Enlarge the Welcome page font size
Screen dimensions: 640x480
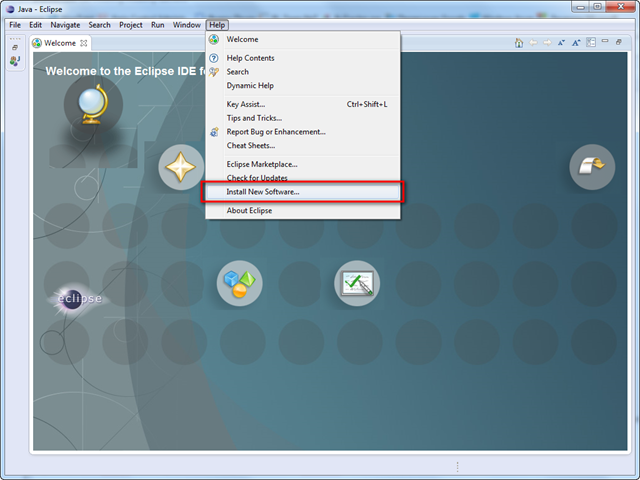click(576, 43)
